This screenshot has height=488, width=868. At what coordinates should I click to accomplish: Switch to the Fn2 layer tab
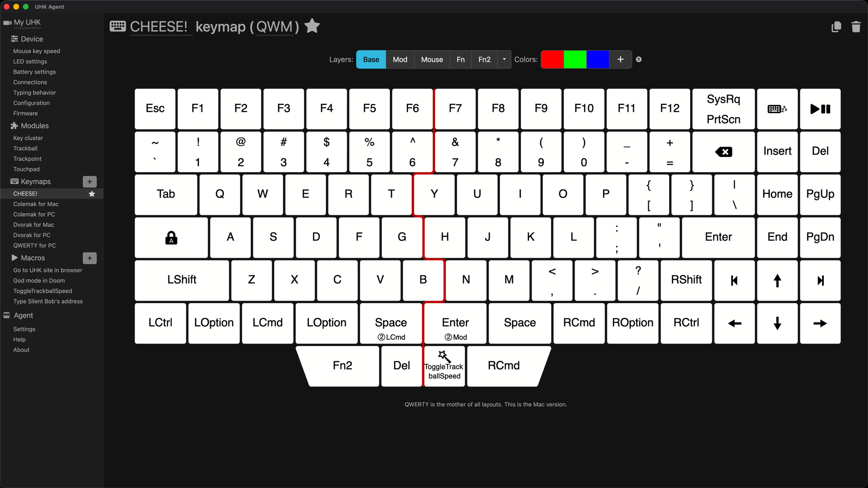484,59
